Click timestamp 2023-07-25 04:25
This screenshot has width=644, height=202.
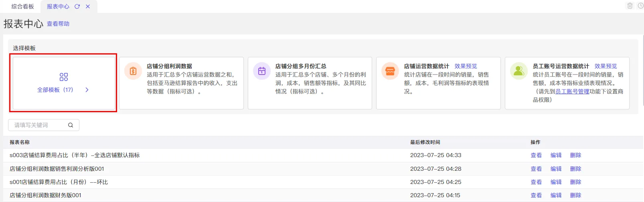point(436,182)
